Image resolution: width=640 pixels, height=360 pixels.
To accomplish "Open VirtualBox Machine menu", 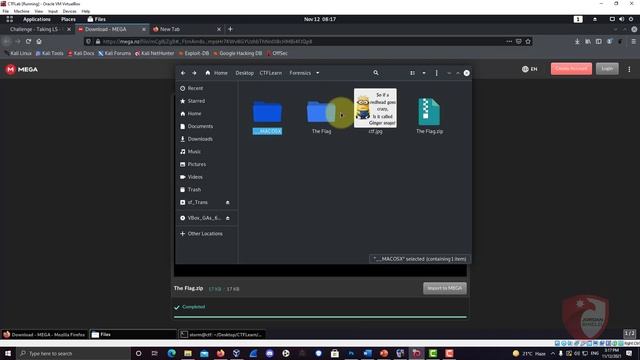I will click(21, 11).
